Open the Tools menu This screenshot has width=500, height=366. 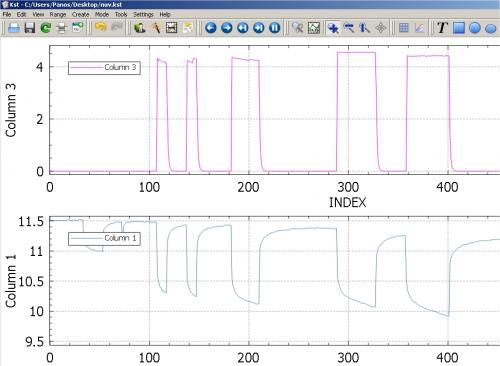click(x=121, y=14)
